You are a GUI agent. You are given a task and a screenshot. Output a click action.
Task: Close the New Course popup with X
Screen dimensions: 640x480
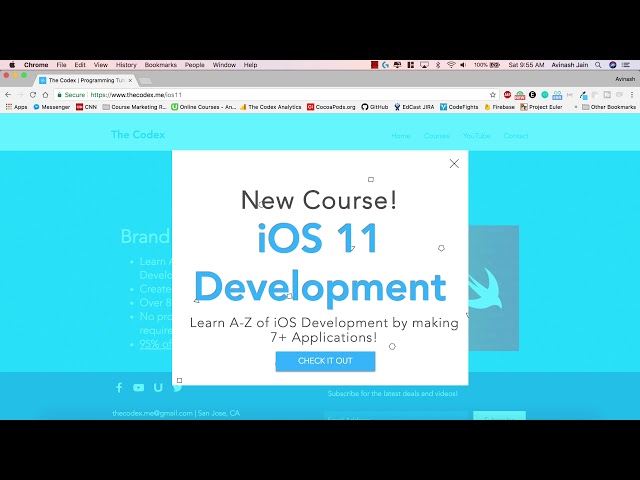pyautogui.click(x=454, y=164)
